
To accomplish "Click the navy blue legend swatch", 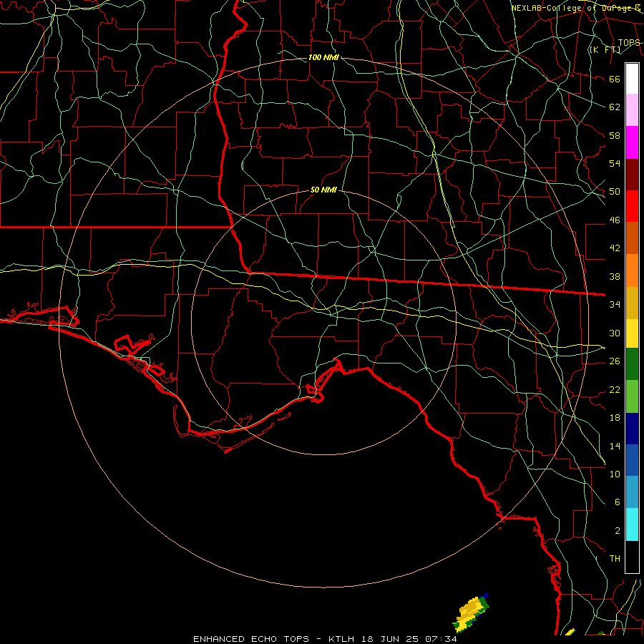I will (632, 429).
